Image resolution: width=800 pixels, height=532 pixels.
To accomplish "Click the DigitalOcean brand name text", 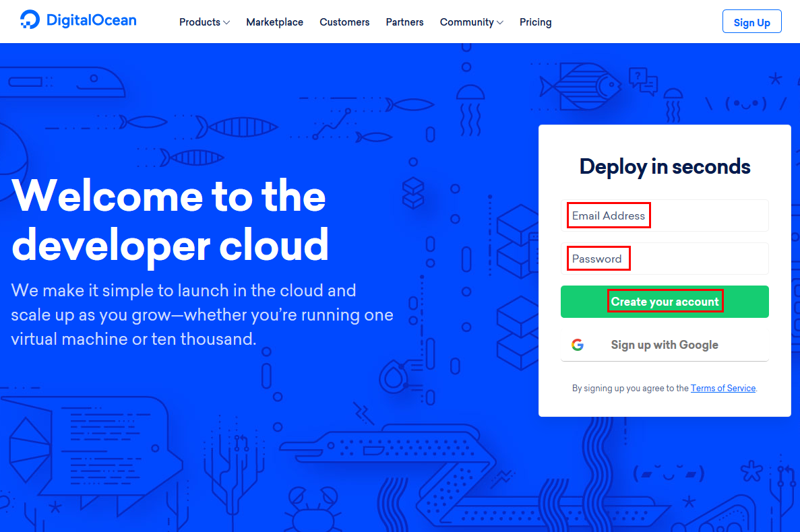I will 92,20.
